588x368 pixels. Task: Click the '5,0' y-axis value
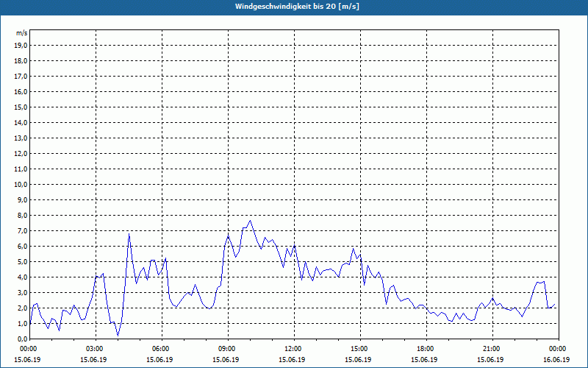pyautogui.click(x=22, y=262)
